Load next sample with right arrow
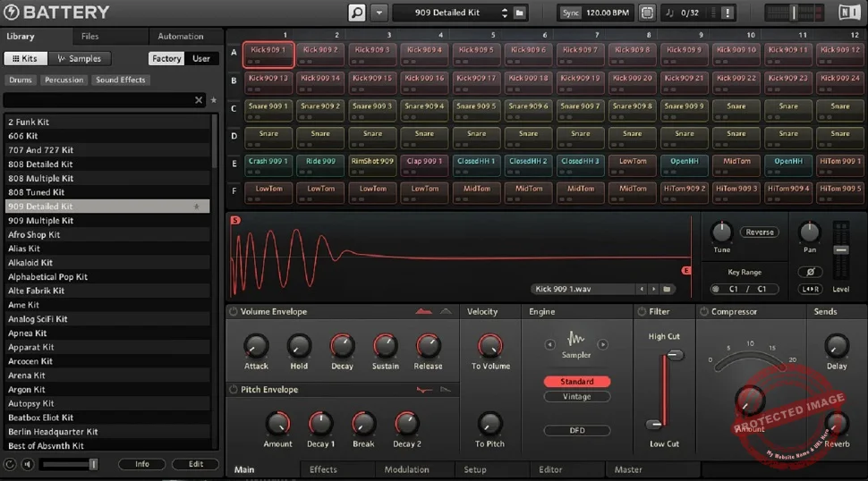Viewport: 868px width, 481px height. coord(654,289)
